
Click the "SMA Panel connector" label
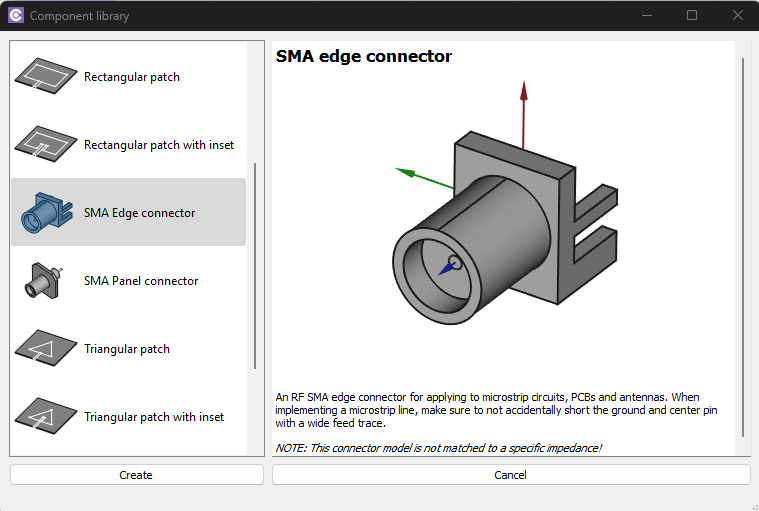[141, 281]
